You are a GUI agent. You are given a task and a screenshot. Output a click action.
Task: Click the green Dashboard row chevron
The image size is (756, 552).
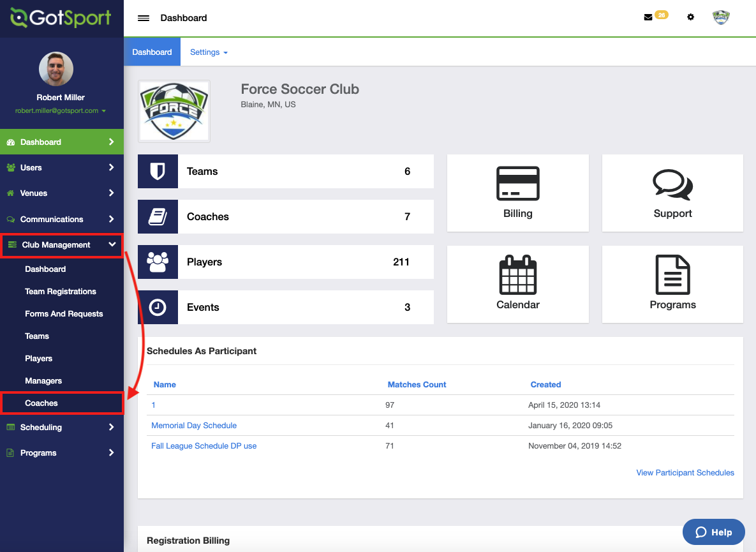point(112,142)
